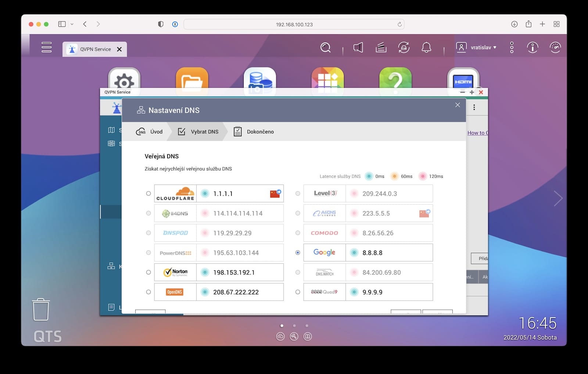This screenshot has width=588, height=374.
Task: Open the three-dot more options menu in QTS bar
Action: [x=512, y=47]
